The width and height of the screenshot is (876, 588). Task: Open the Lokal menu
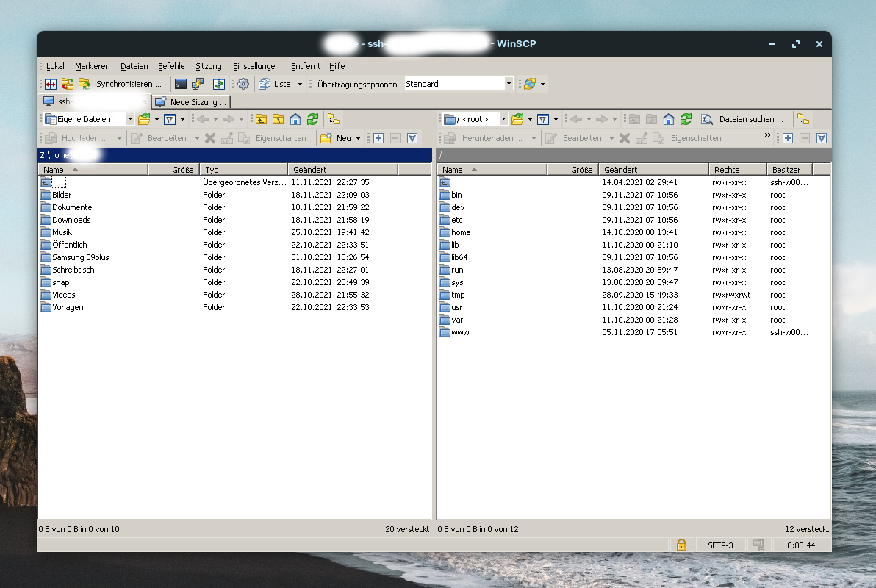coord(55,66)
